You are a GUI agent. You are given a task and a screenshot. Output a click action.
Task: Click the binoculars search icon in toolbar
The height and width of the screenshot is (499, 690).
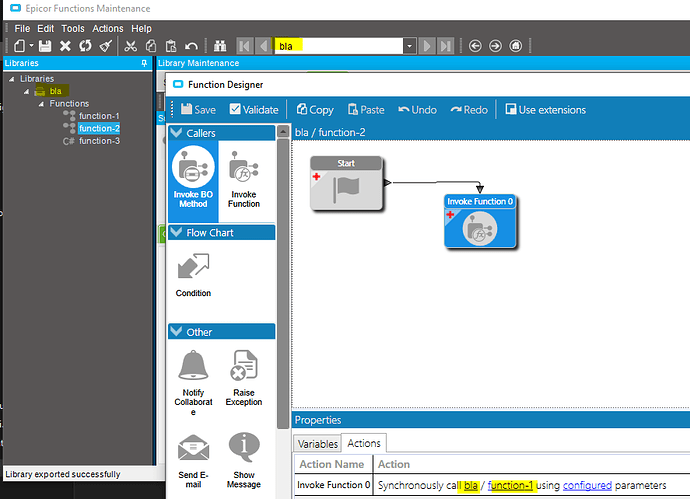coord(220,46)
